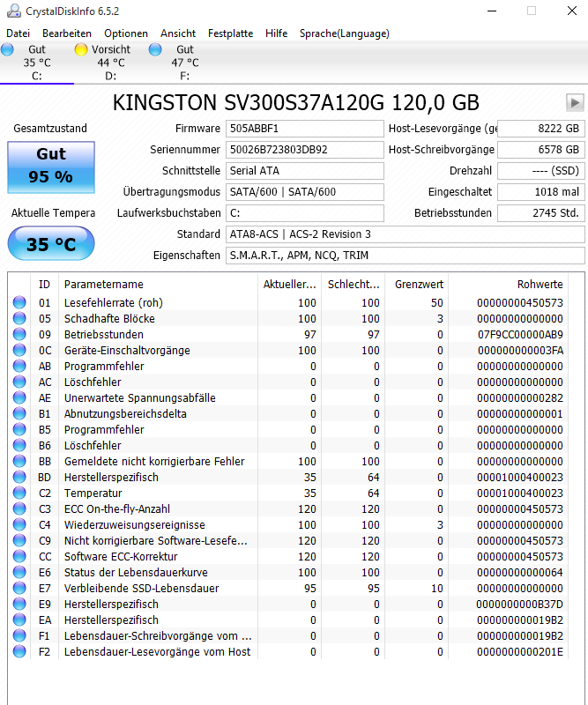Click the Rohwerte column header

(508, 284)
